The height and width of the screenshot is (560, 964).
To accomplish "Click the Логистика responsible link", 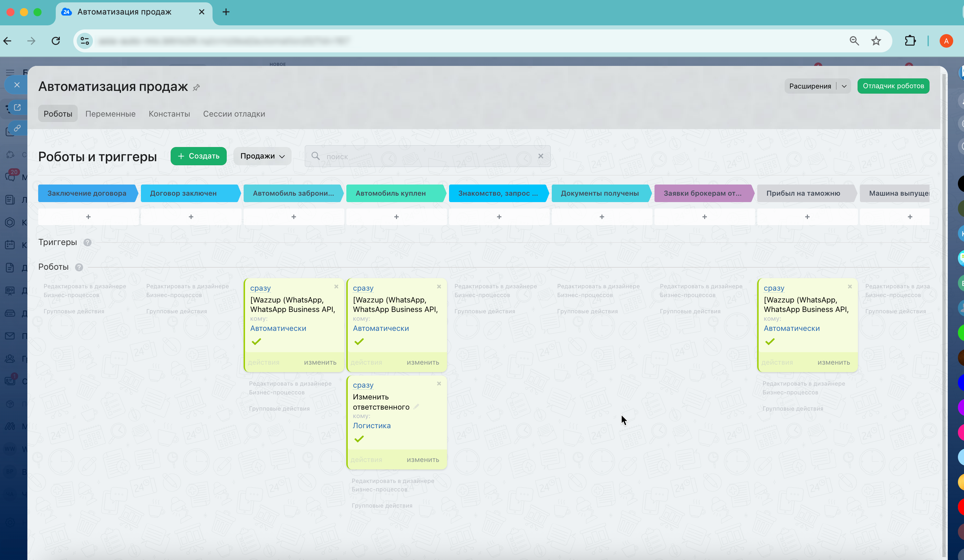I will tap(371, 426).
